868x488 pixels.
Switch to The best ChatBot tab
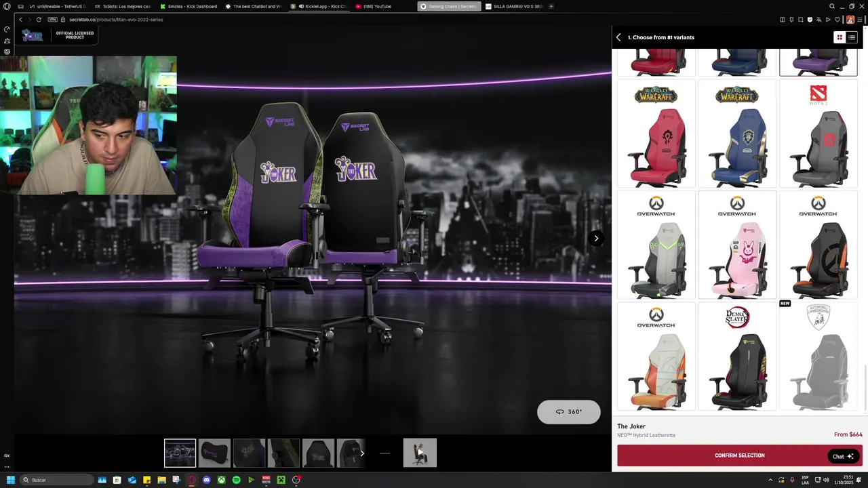pyautogui.click(x=254, y=6)
